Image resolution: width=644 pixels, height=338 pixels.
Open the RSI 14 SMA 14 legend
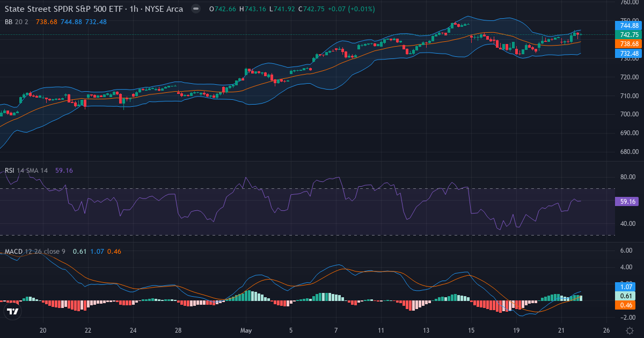[x=26, y=170]
